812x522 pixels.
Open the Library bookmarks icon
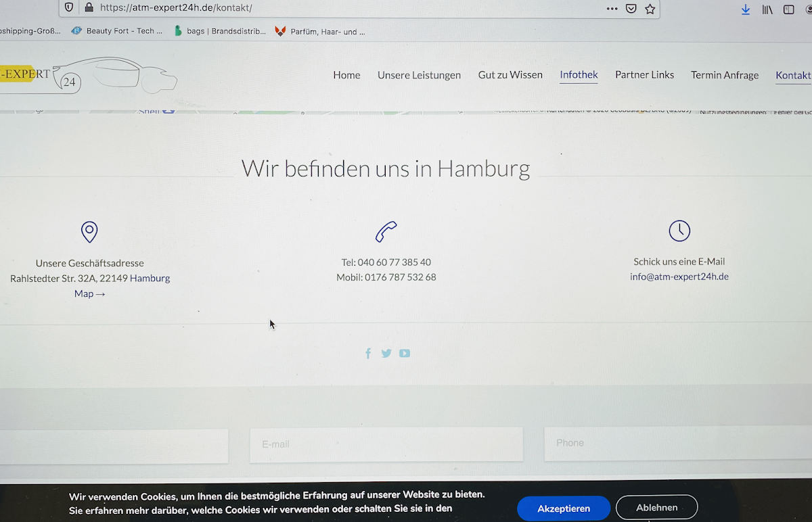767,9
